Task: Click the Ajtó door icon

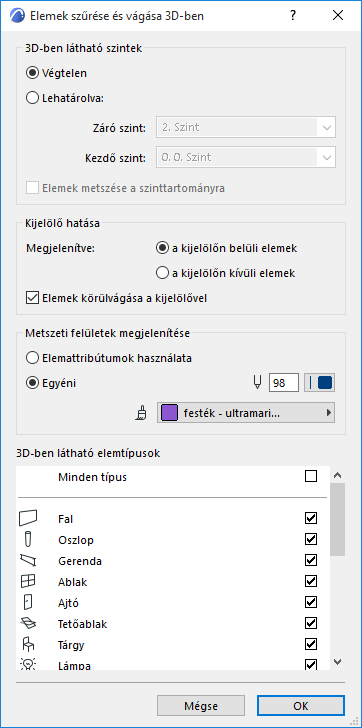Action: pyautogui.click(x=27, y=602)
